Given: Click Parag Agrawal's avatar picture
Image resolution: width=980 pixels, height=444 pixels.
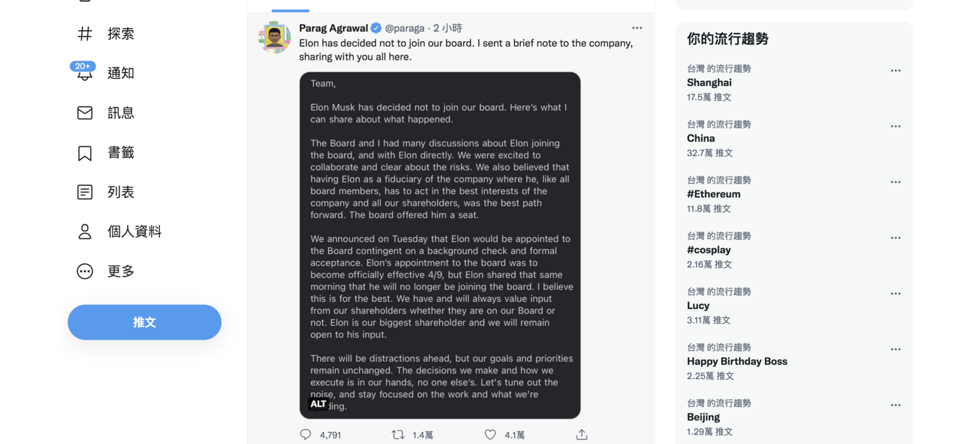Looking at the screenshot, I should tap(274, 38).
